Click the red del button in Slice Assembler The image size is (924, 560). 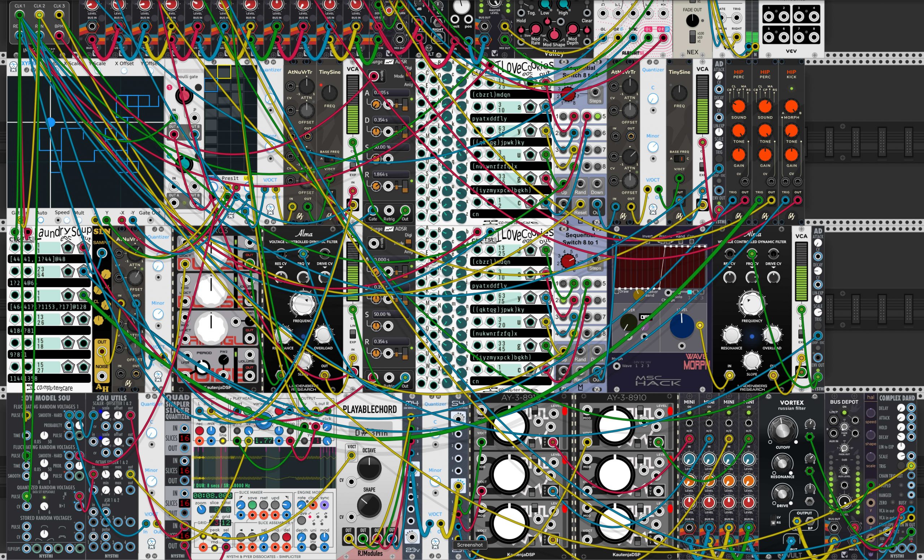pos(287,537)
